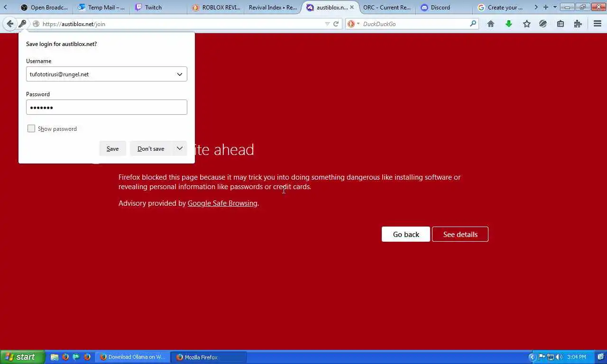Open the green downloads arrow
Screen dimensions: 607x364
[x=509, y=24]
